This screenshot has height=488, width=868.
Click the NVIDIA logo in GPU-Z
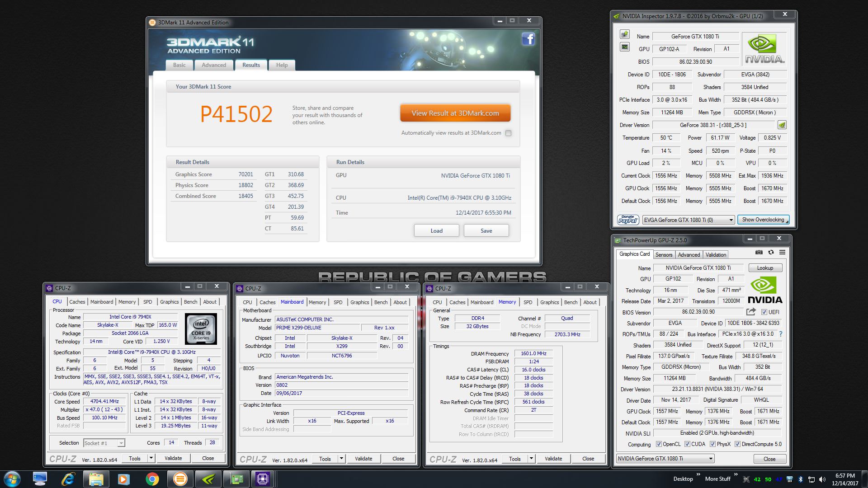point(765,290)
